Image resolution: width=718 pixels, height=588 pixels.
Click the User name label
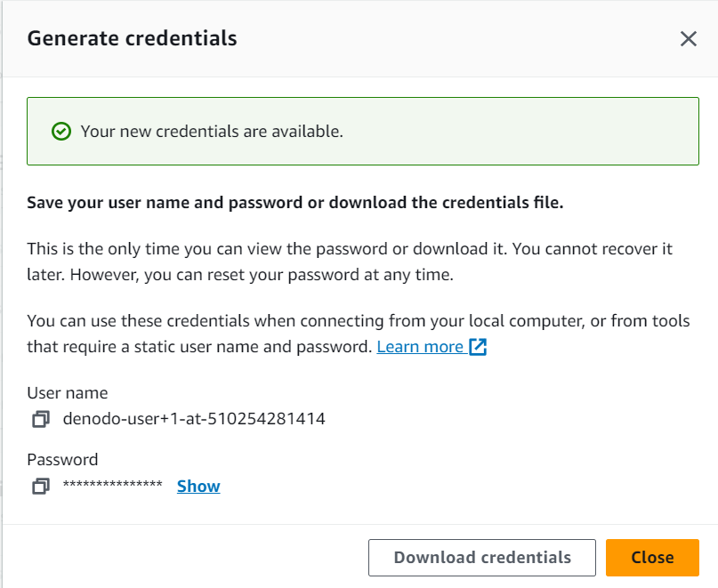pos(68,393)
